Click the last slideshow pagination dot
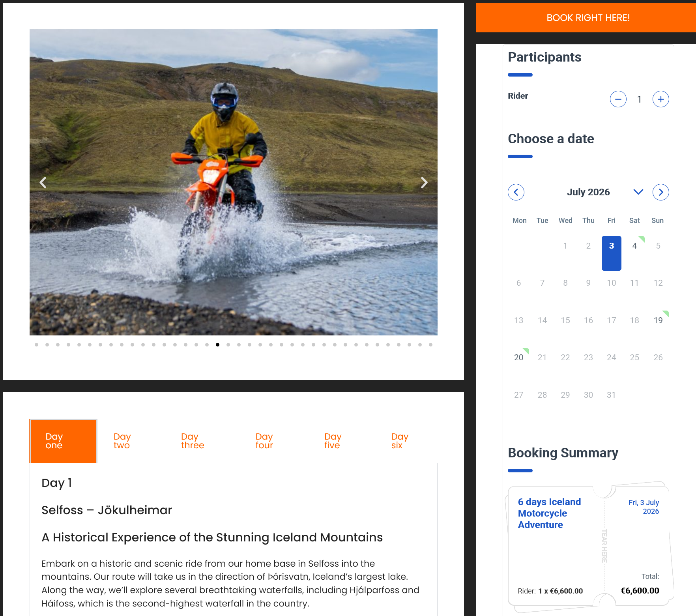The width and height of the screenshot is (696, 616). point(430,345)
